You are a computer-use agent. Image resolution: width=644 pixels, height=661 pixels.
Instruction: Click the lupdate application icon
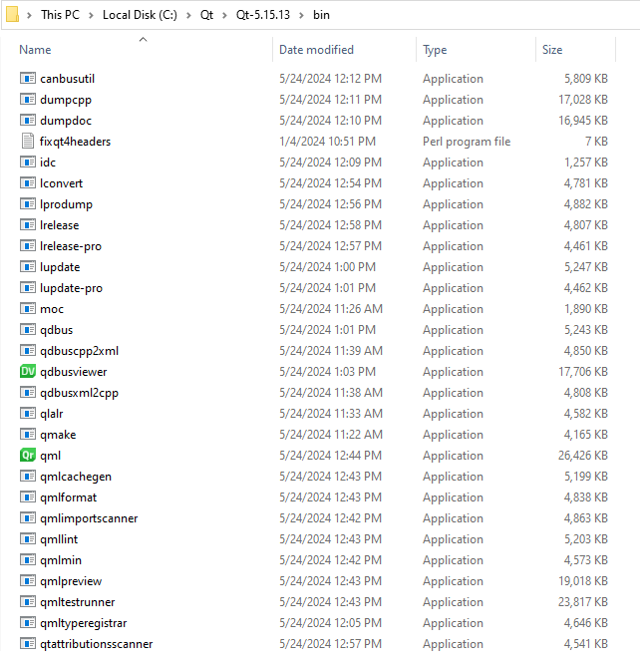[28, 267]
